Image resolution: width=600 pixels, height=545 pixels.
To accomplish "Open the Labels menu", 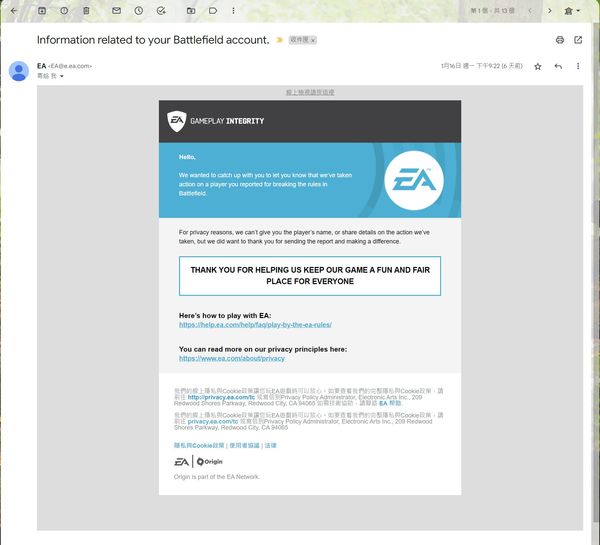I will click(213, 10).
